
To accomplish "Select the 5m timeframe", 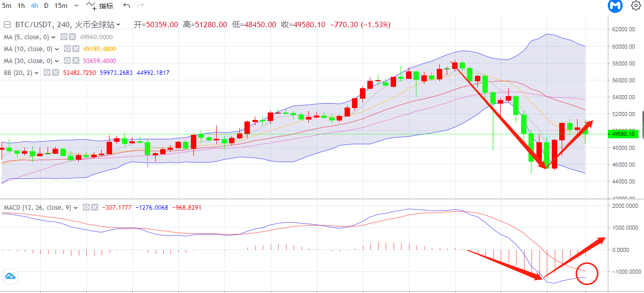I will click(x=7, y=5).
